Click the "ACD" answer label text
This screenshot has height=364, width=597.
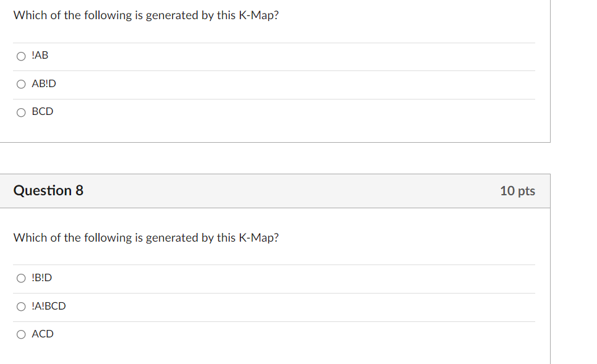click(43, 334)
